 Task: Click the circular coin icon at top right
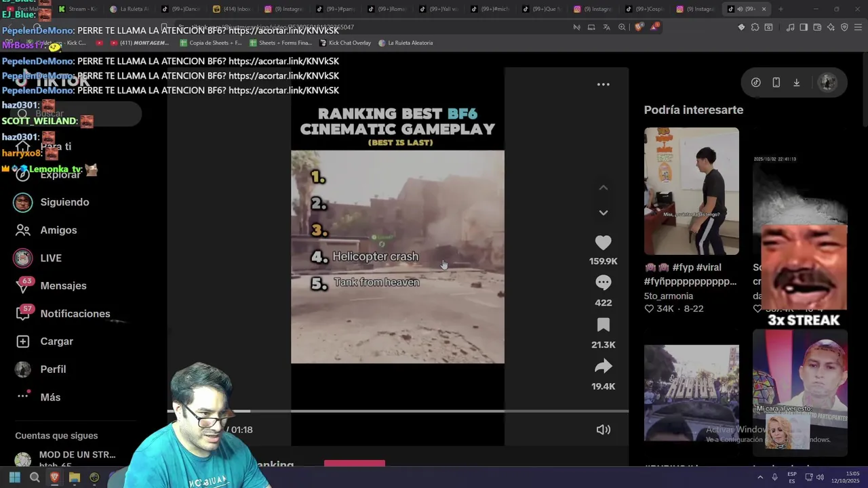click(755, 83)
